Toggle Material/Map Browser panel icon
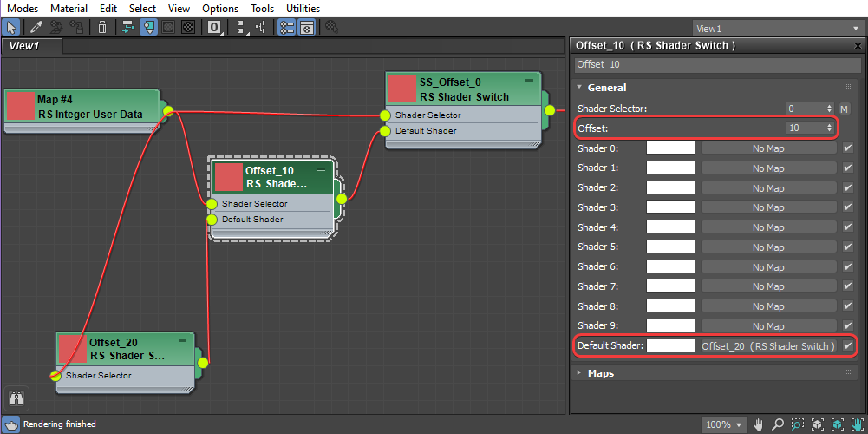The width and height of the screenshot is (868, 434). coord(287,27)
